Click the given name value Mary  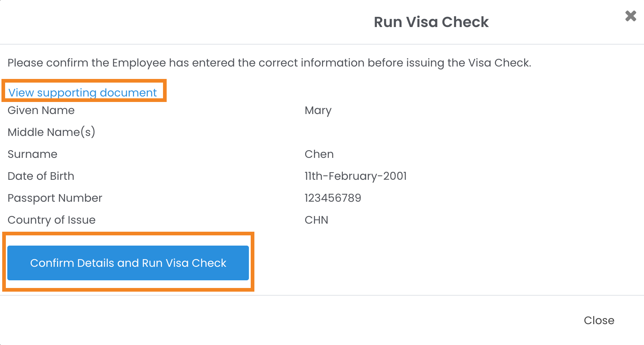click(x=318, y=110)
